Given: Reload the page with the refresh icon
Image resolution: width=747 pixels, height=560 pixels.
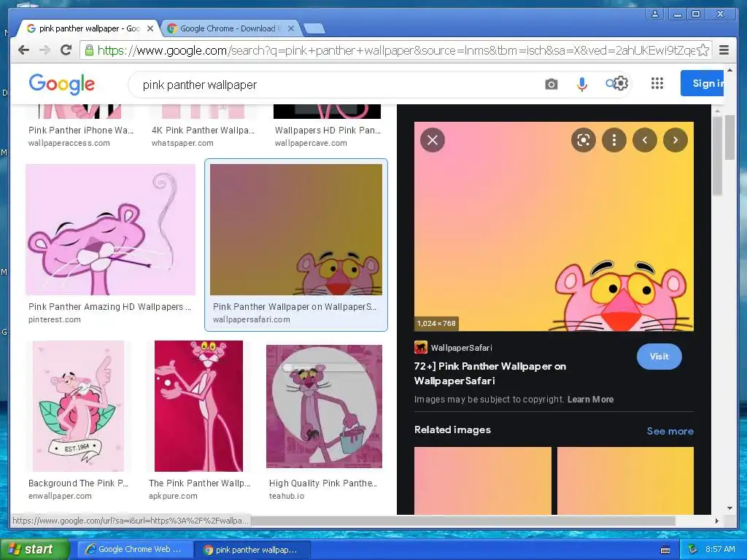Looking at the screenshot, I should pos(66,50).
